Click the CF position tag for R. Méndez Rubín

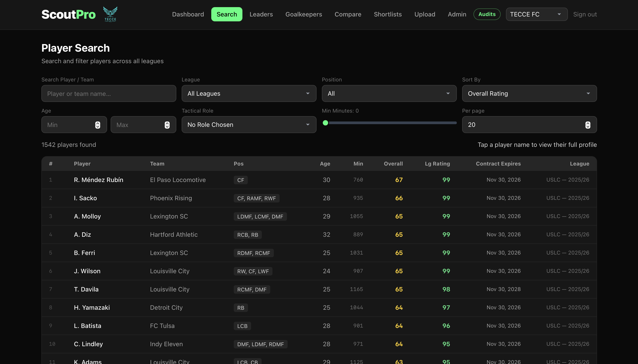coord(241,180)
